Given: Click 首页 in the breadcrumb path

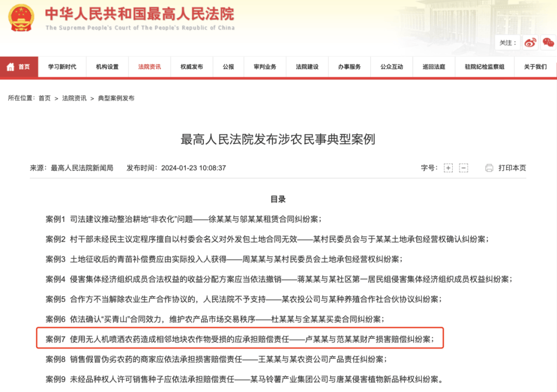Looking at the screenshot, I should pyautogui.click(x=45, y=98).
